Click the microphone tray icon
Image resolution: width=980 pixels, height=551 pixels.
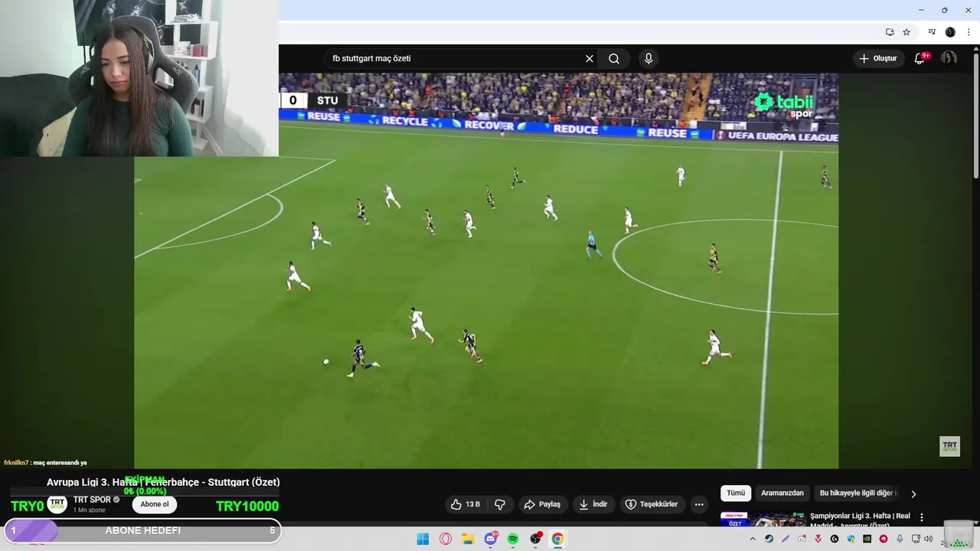[x=900, y=539]
